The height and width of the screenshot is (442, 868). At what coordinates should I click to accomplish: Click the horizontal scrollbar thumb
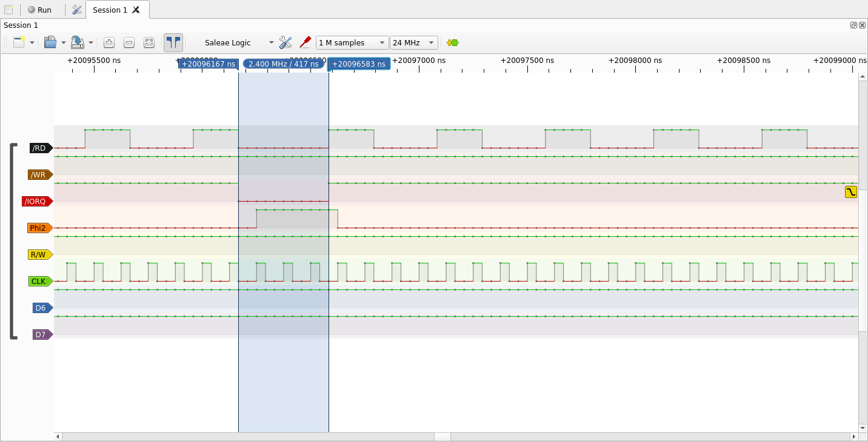pyautogui.click(x=442, y=437)
